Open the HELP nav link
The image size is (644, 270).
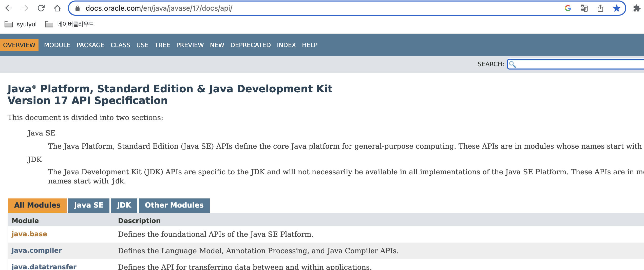click(310, 45)
